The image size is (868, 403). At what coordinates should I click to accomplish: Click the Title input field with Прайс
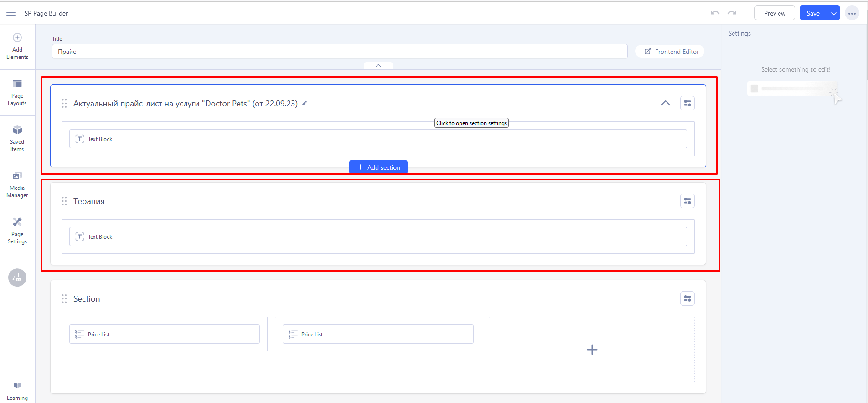(x=340, y=51)
